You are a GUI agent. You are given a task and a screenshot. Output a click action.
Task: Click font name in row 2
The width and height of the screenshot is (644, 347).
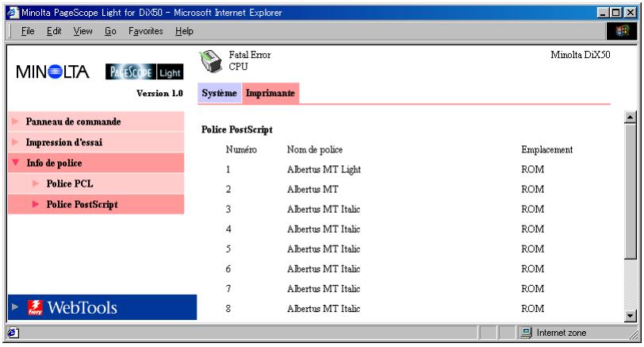312,189
